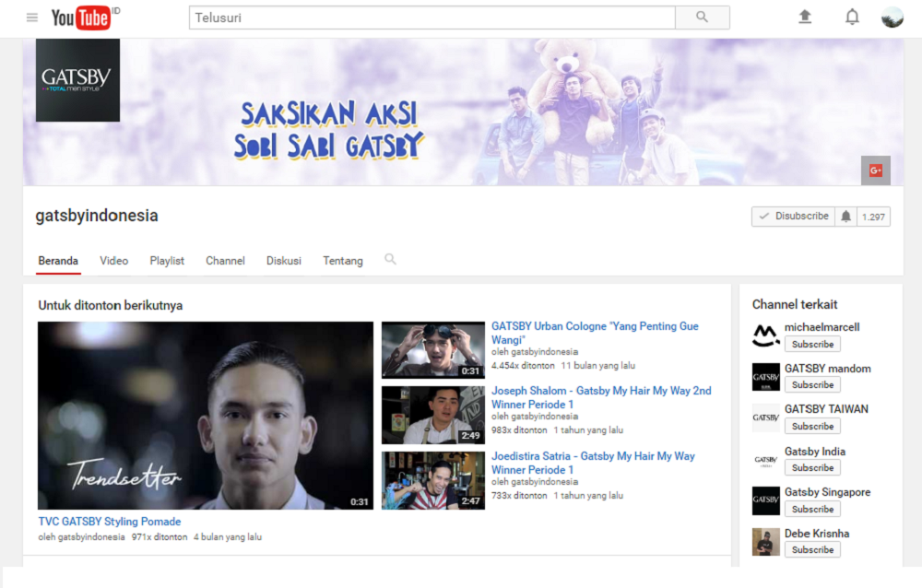This screenshot has height=588, width=922.
Task: Open the GATSBY Urban Cologne title link
Action: point(595,333)
